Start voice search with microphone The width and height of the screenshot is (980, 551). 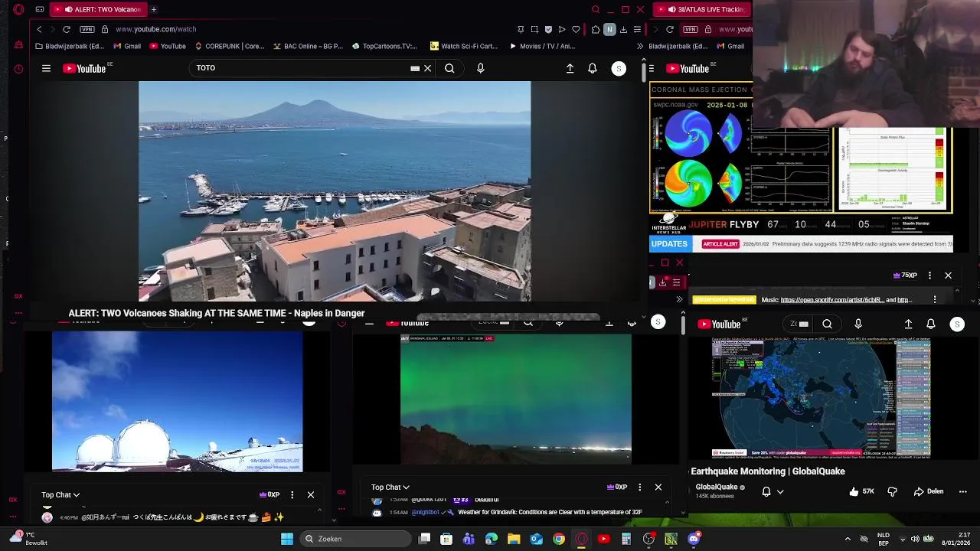(x=480, y=68)
